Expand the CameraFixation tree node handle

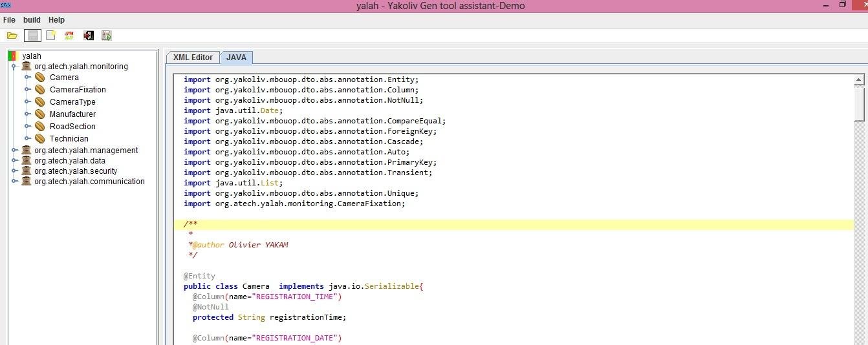27,90
